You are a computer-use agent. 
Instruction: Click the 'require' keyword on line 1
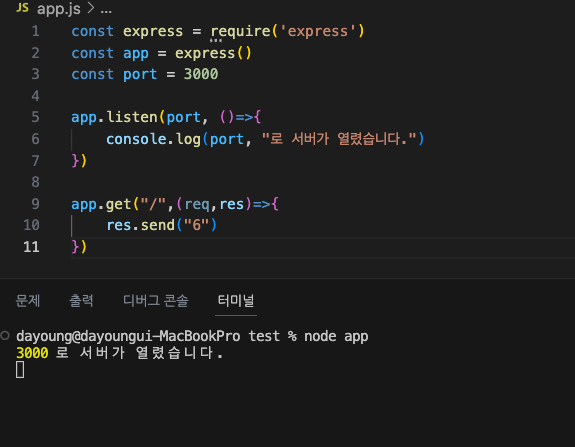(x=241, y=32)
